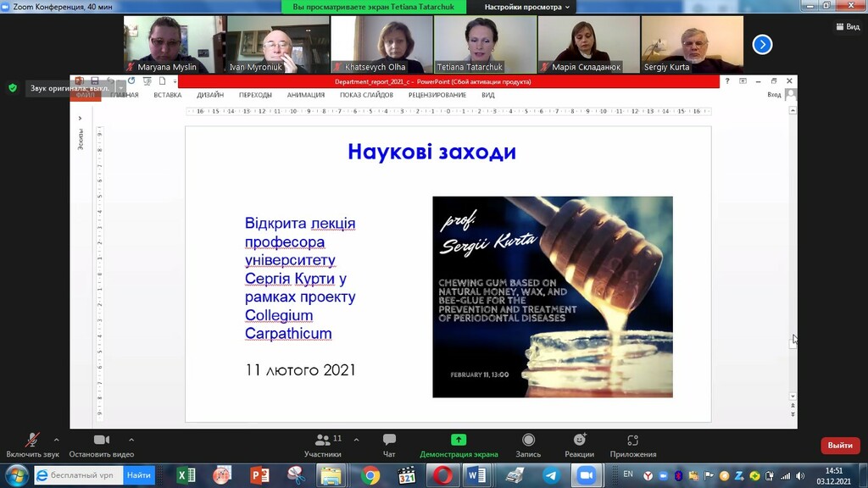The image size is (868, 488).
Task: Click redo icon in quick access toolbar
Action: point(131,80)
